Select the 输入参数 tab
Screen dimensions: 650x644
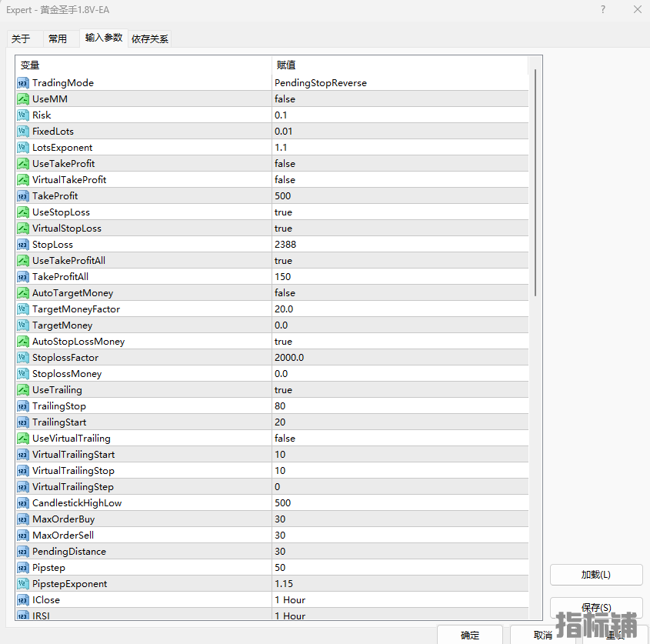[104, 38]
